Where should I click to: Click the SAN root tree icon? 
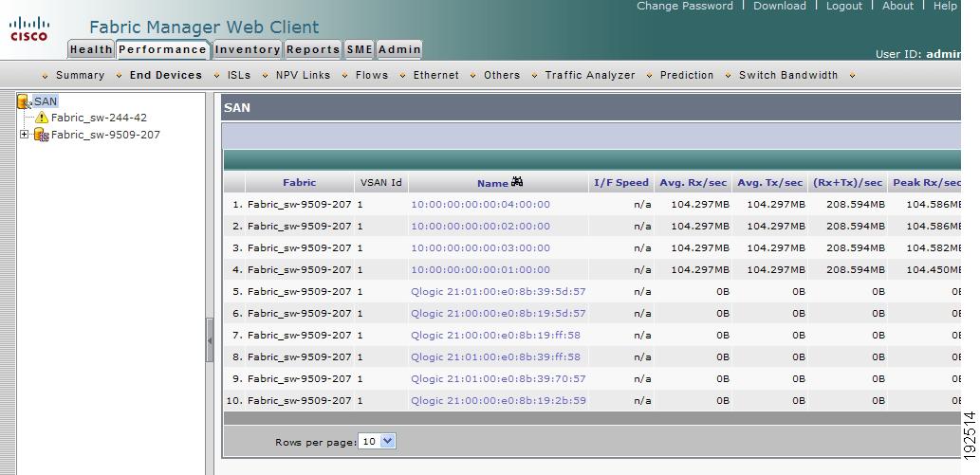pyautogui.click(x=24, y=101)
